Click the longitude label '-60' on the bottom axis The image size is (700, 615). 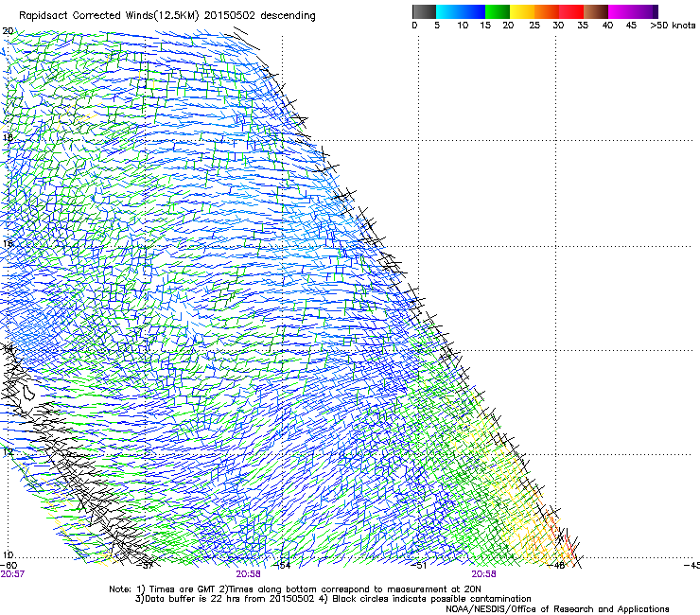tap(9, 565)
